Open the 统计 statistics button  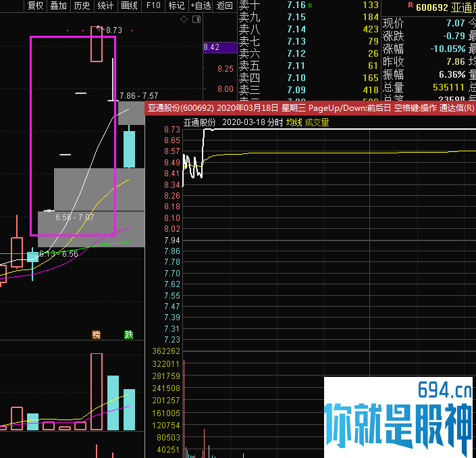coord(105,5)
